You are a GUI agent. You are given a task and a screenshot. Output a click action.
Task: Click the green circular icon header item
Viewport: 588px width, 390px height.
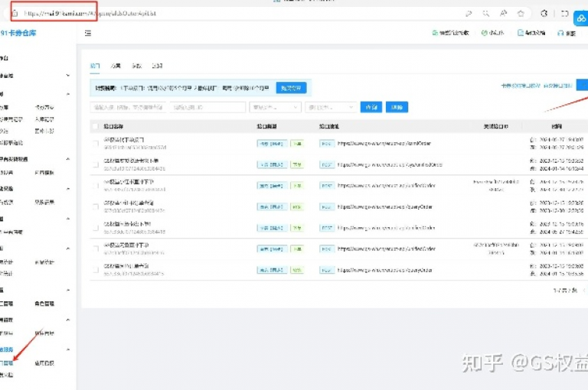coord(492,33)
